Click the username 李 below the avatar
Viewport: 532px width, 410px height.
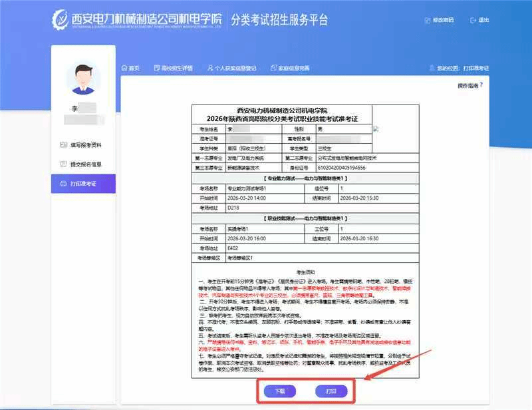[74, 108]
